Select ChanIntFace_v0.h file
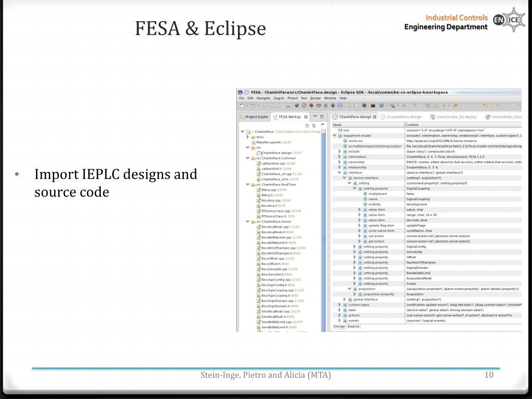 [277, 179]
